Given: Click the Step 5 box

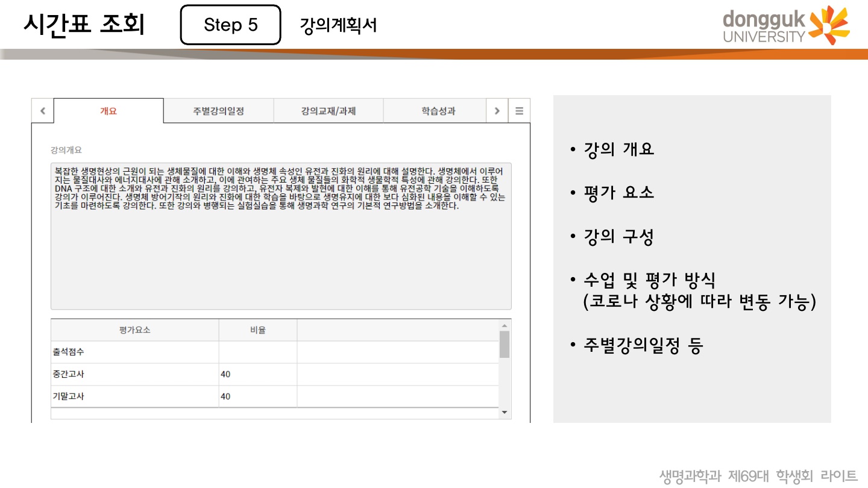Looking at the screenshot, I should click(x=231, y=25).
